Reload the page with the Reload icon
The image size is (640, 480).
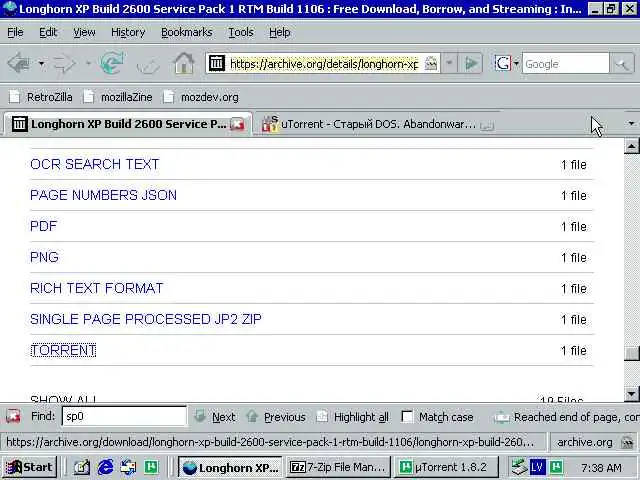coord(112,63)
